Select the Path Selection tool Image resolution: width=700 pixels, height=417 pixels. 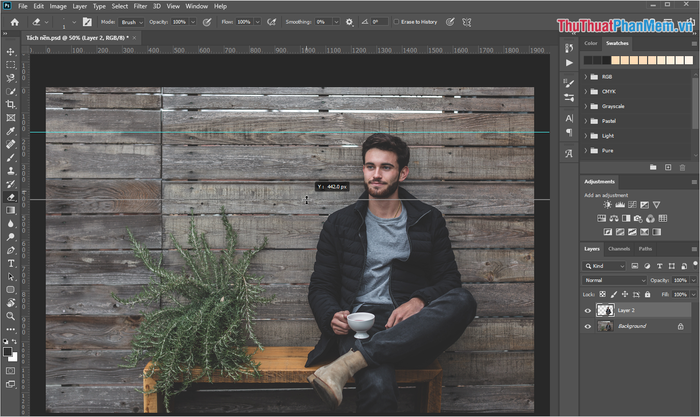click(x=11, y=276)
